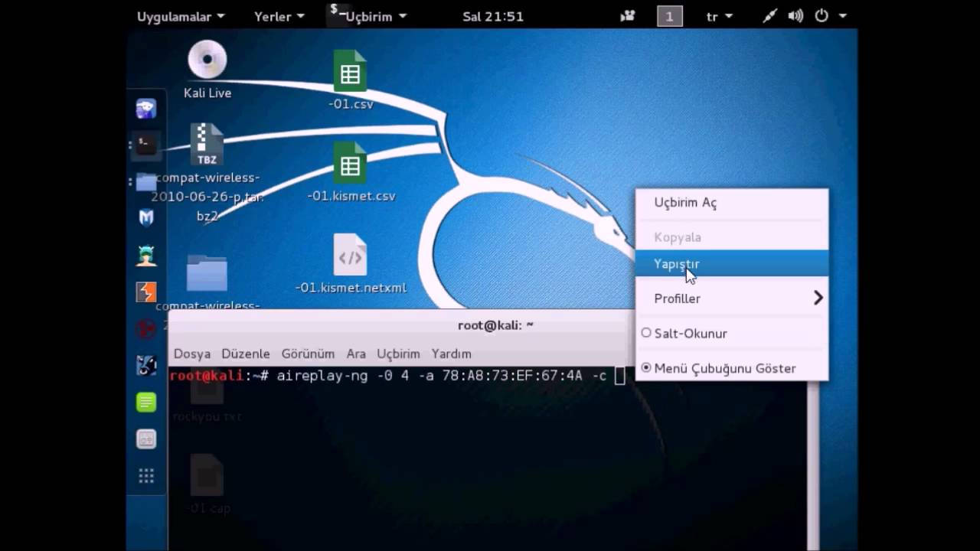The width and height of the screenshot is (980, 551).
Task: Open the system menu dropdown arrow
Action: pos(843,16)
